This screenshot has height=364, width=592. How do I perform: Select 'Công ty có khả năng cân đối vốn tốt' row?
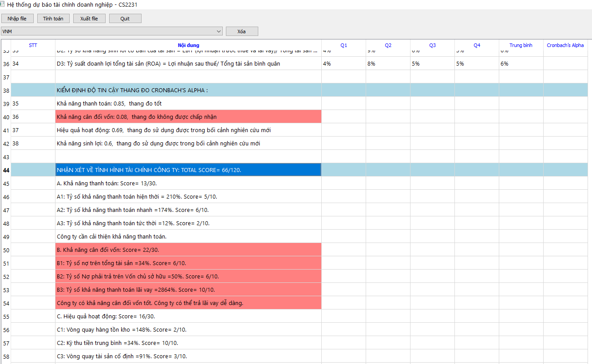coord(189,303)
